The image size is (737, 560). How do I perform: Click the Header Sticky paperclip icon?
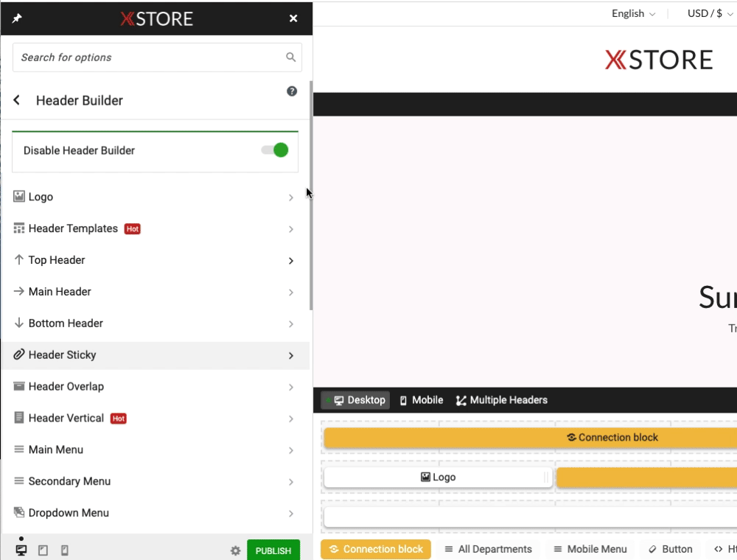click(19, 354)
